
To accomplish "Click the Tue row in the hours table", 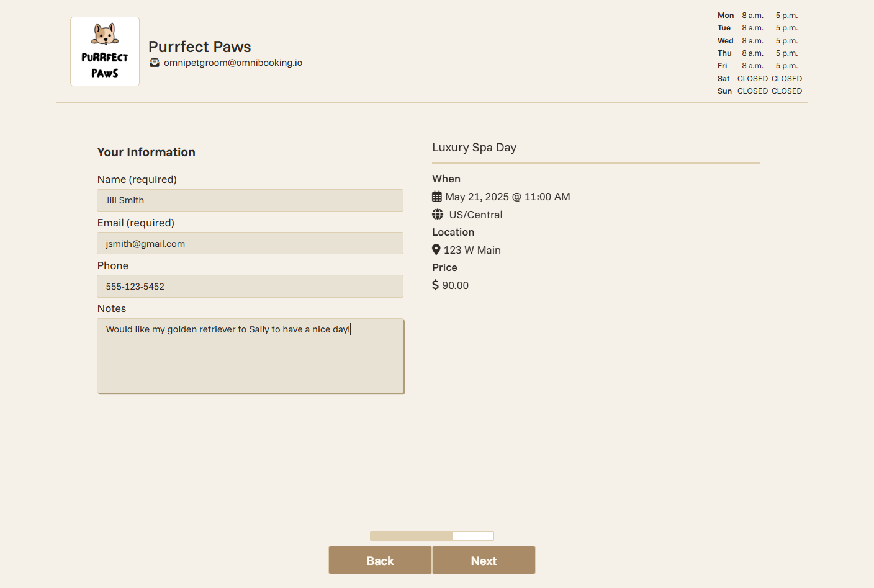I will pyautogui.click(x=760, y=28).
